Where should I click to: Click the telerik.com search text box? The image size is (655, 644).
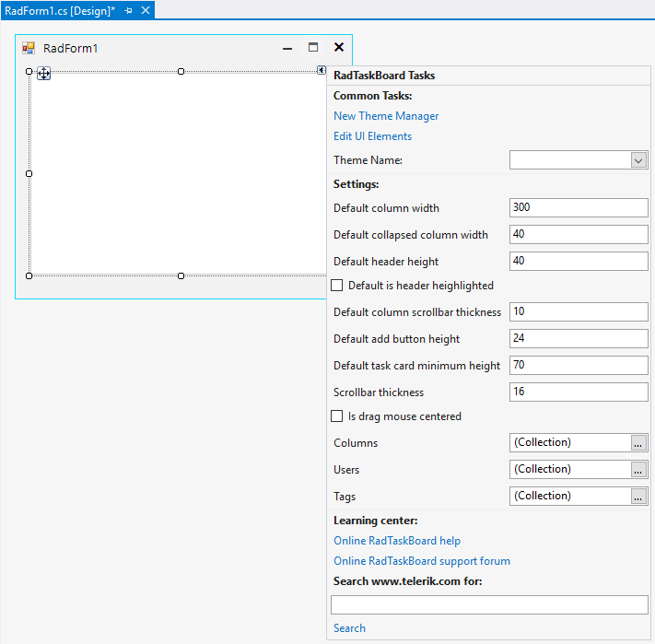(489, 604)
